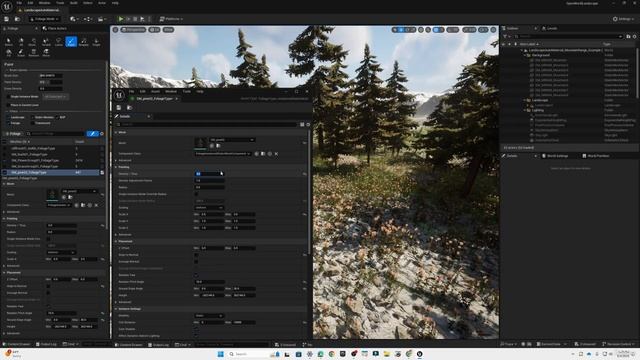Select the Reapply foliage tool
Image resolution: width=640 pixels, height=360 pixels.
click(84, 42)
